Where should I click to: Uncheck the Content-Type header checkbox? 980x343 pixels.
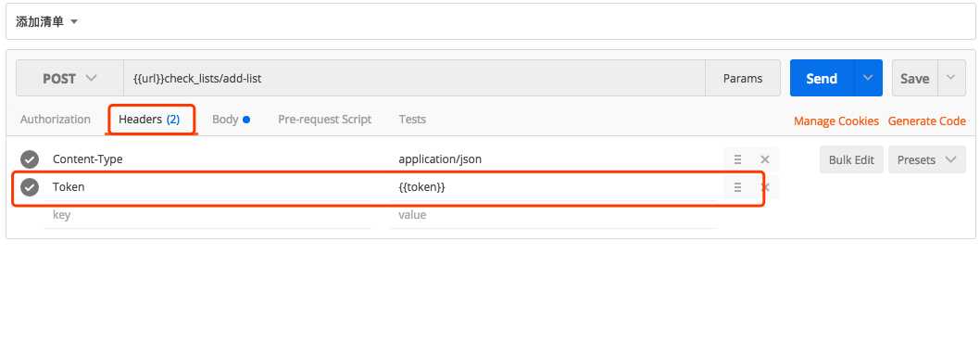pyautogui.click(x=30, y=159)
